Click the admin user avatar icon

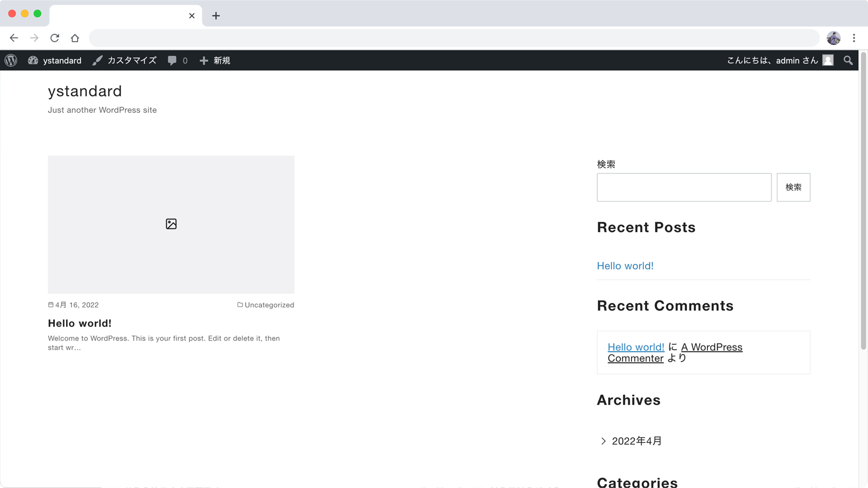pyautogui.click(x=827, y=60)
